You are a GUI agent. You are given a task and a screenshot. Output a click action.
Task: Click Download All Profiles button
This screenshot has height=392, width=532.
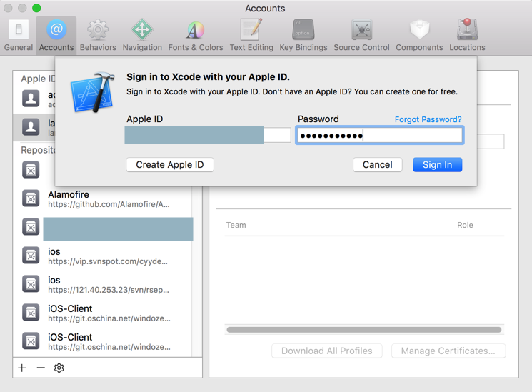pos(327,351)
